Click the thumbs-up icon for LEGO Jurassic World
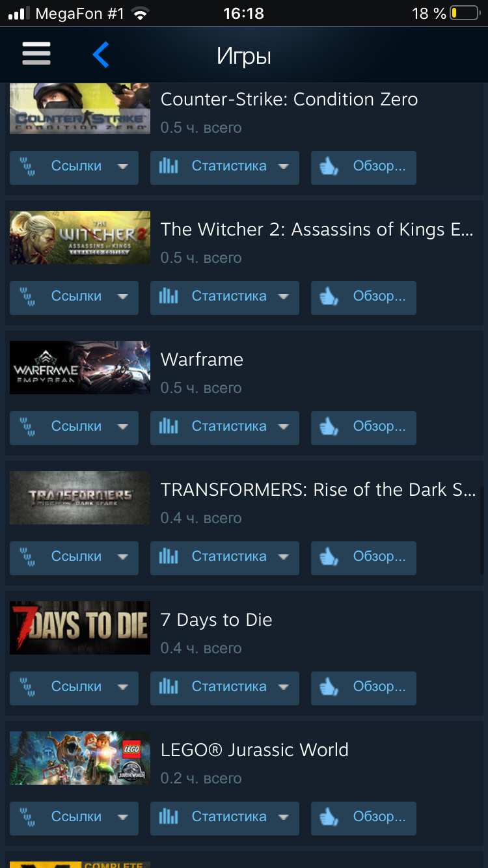This screenshot has height=868, width=488. pyautogui.click(x=329, y=817)
